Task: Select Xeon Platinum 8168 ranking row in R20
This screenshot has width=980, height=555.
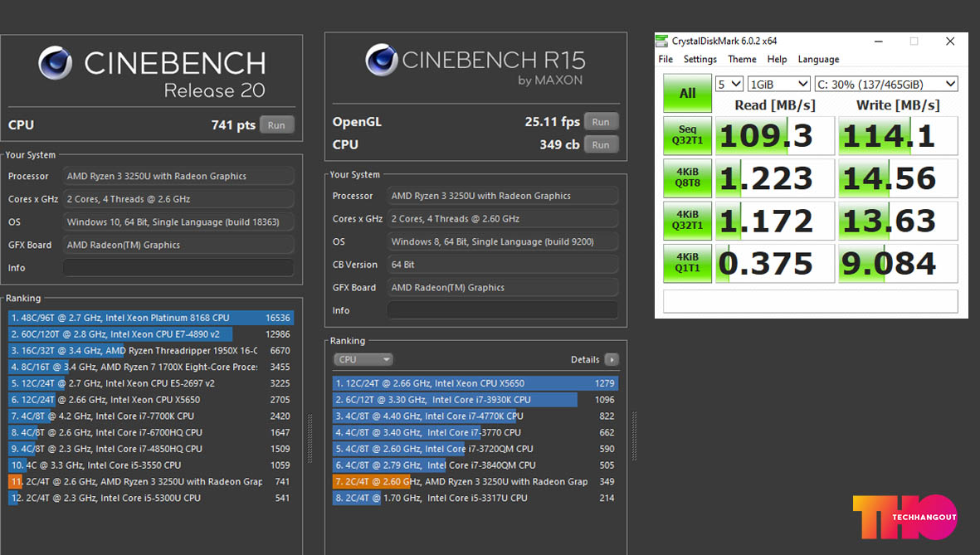Action: click(151, 318)
